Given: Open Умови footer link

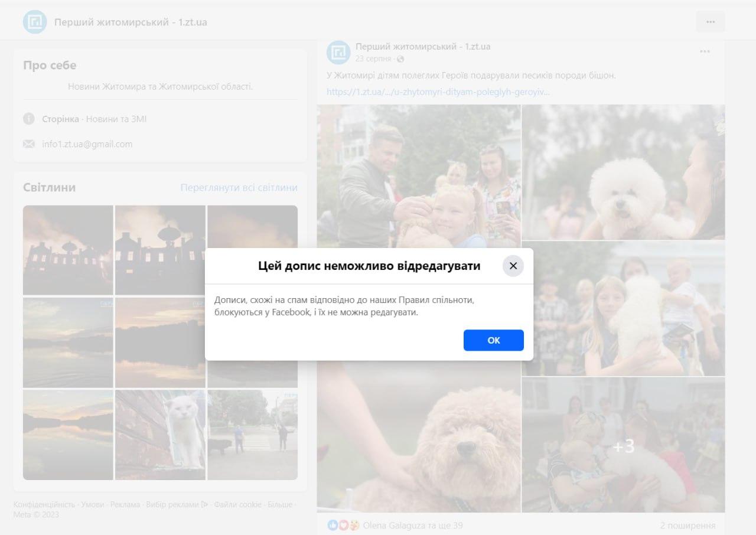Looking at the screenshot, I should [x=93, y=504].
